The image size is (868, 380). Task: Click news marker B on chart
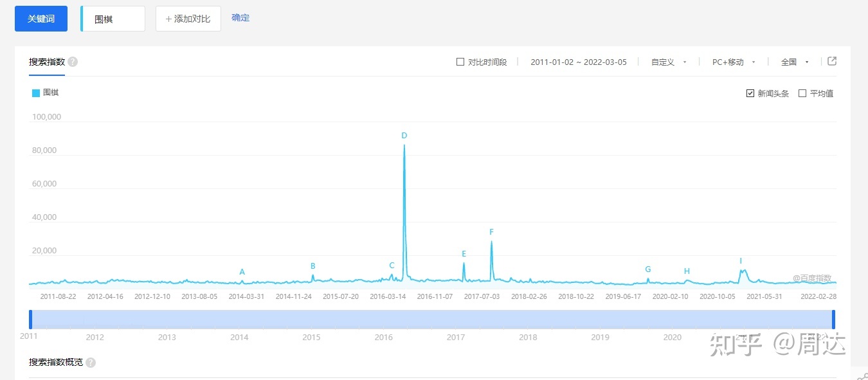313,266
